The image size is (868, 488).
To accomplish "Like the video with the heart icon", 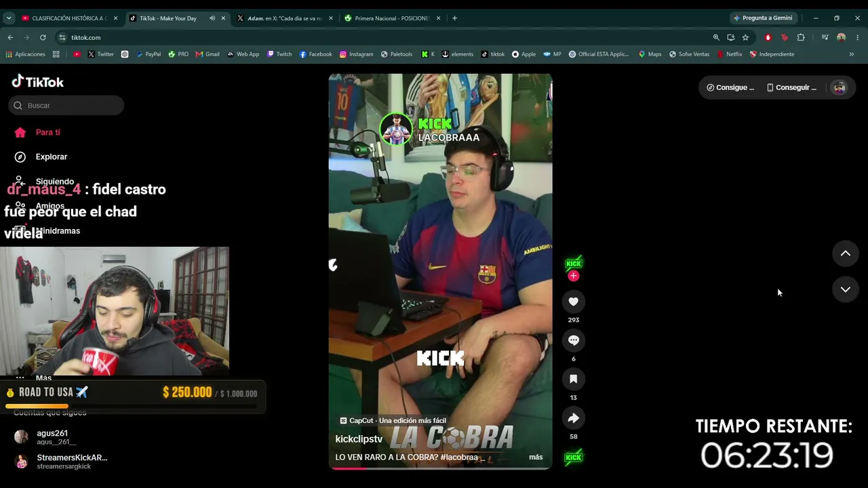I will pyautogui.click(x=573, y=302).
